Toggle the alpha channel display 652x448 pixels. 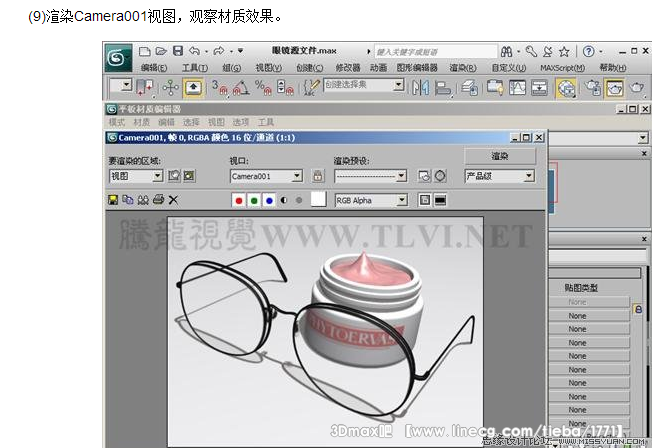(284, 200)
